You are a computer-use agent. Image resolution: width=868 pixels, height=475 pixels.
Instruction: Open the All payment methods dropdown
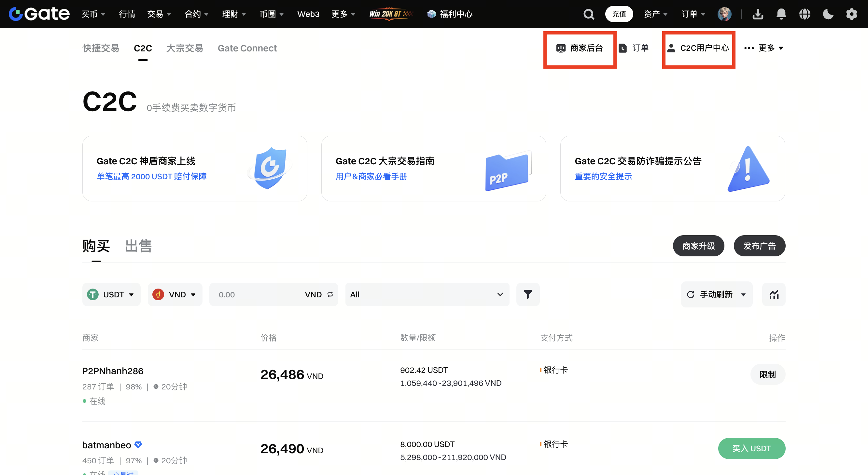[x=427, y=294]
